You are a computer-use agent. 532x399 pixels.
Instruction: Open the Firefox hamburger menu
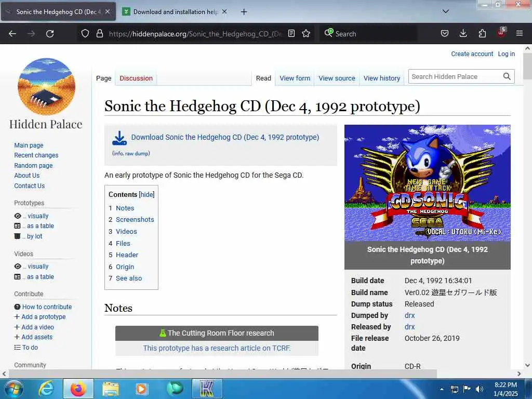click(x=520, y=33)
